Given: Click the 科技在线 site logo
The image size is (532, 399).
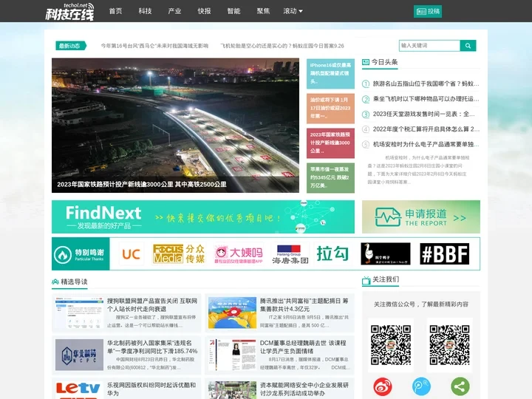Looking at the screenshot, I should point(69,12).
